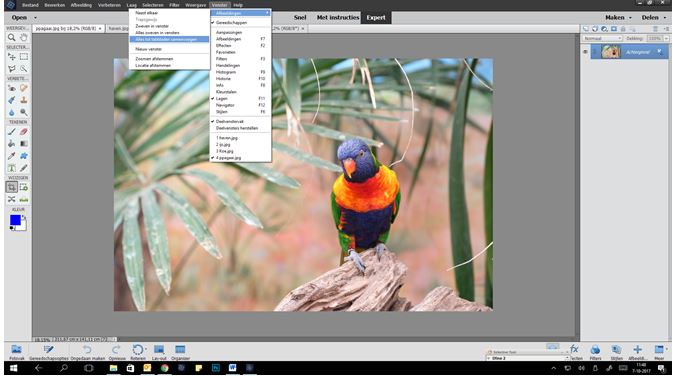
Task: Launch the Organizer
Action: tap(180, 352)
